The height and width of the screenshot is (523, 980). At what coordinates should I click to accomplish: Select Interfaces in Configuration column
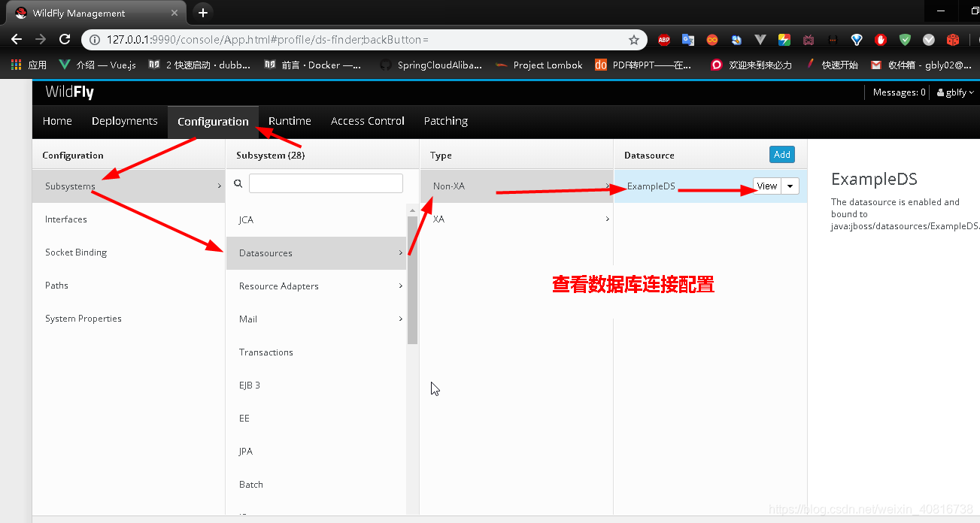pos(129,219)
